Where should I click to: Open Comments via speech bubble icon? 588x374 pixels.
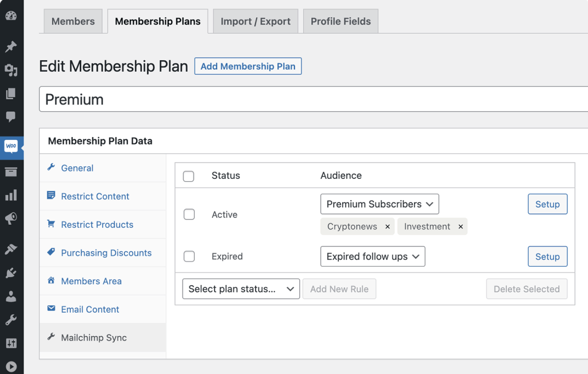point(11,117)
